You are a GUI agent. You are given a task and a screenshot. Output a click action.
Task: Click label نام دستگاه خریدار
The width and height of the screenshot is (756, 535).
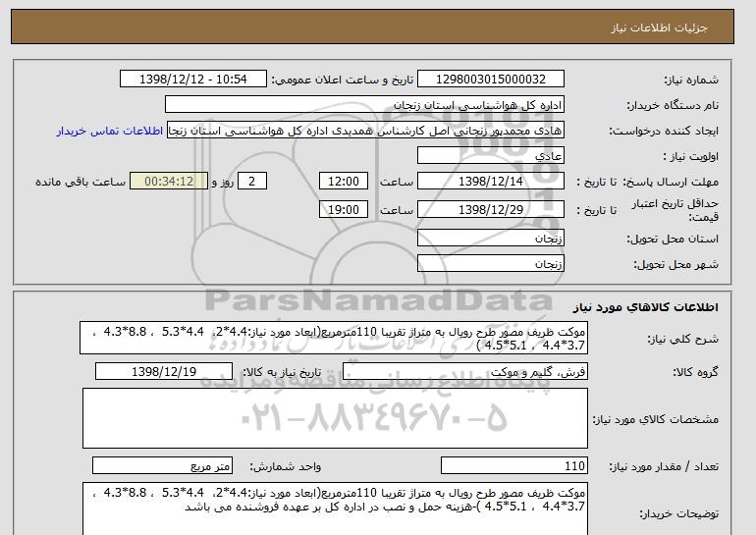click(674, 105)
